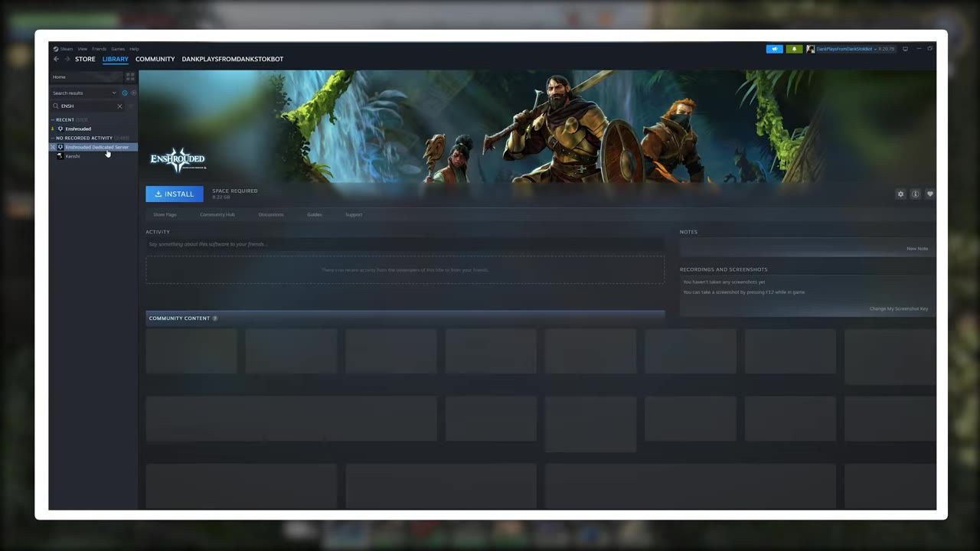Viewport: 980px width, 551px height.
Task: Click the blue INSTALL button
Action: point(175,194)
